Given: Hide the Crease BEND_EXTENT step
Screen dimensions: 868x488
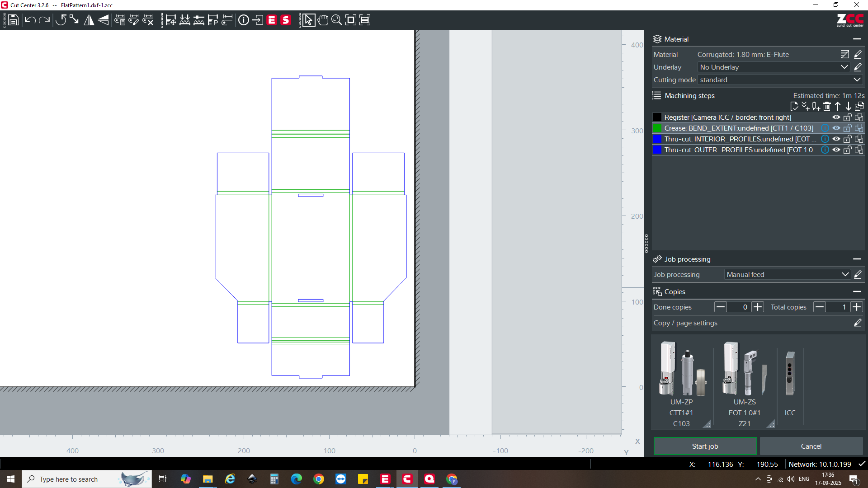Looking at the screenshot, I should [x=836, y=128].
